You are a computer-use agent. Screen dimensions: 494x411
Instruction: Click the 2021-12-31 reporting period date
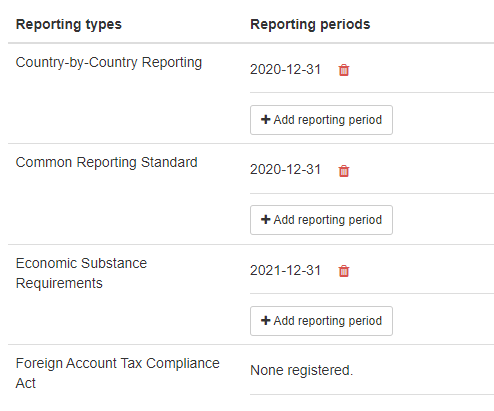click(x=285, y=270)
